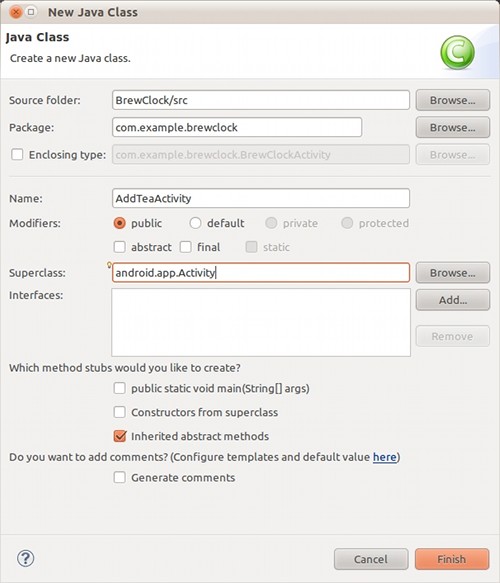The width and height of the screenshot is (500, 583).
Task: Enable the Enclosing type checkbox
Action: tap(17, 154)
